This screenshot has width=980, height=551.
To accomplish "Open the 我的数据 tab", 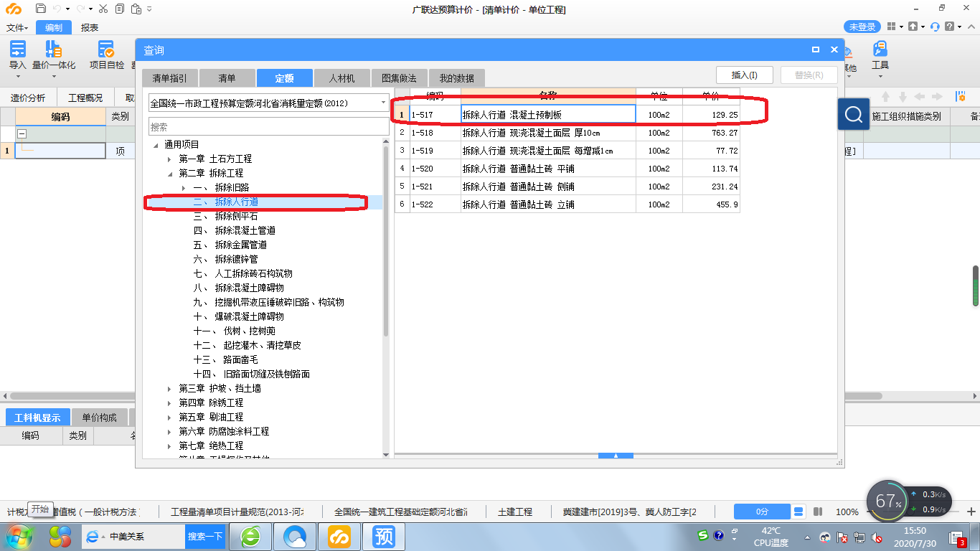I will [456, 78].
